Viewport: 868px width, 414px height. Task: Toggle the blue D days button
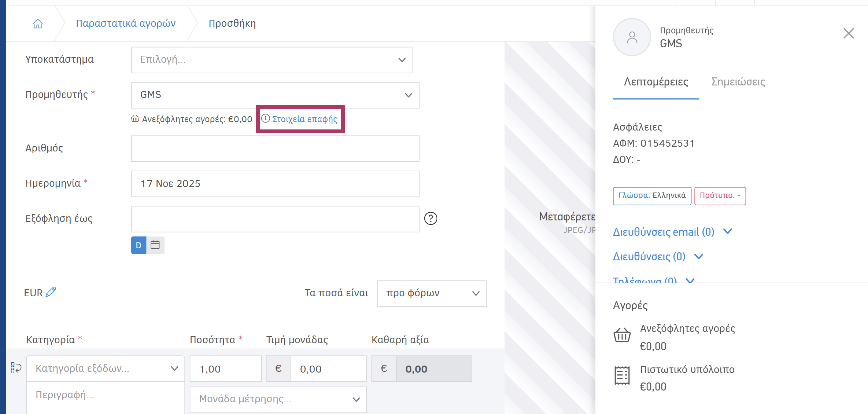coord(138,245)
